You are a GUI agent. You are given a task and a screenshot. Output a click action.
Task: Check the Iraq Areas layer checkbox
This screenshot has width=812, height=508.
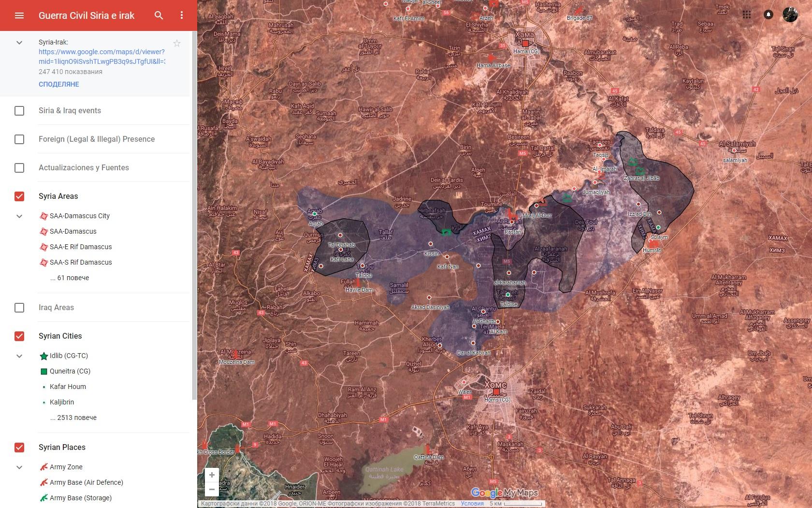click(19, 308)
